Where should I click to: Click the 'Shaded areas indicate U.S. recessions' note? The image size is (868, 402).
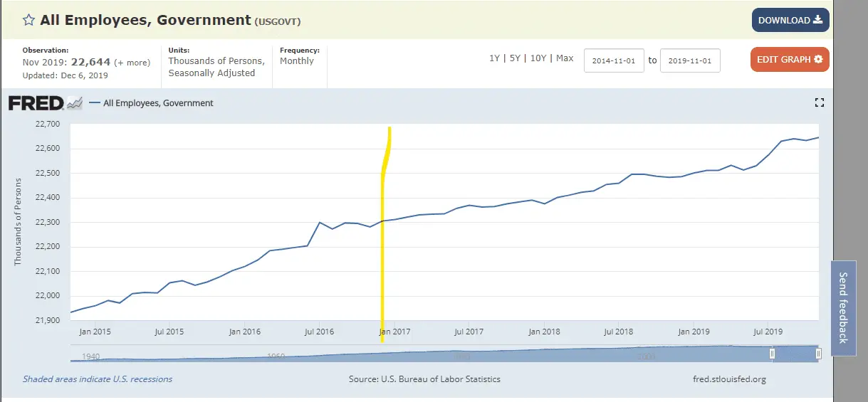98,379
